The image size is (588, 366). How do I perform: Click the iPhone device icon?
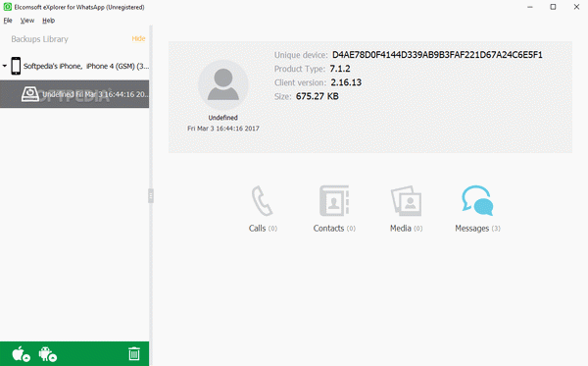(x=16, y=66)
